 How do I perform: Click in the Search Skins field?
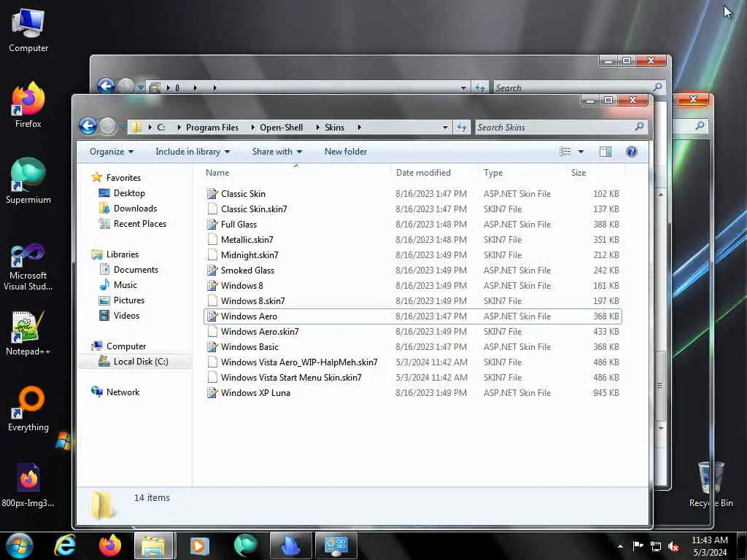coord(554,127)
